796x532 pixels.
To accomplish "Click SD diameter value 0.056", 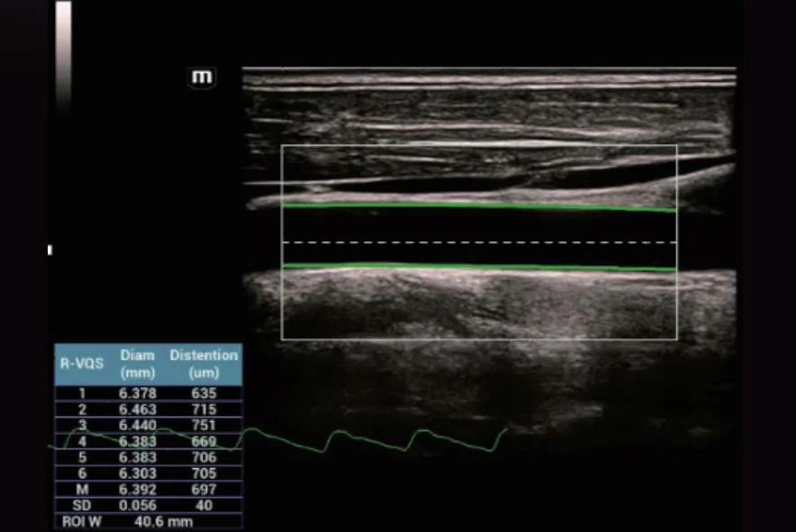I will coord(138,505).
